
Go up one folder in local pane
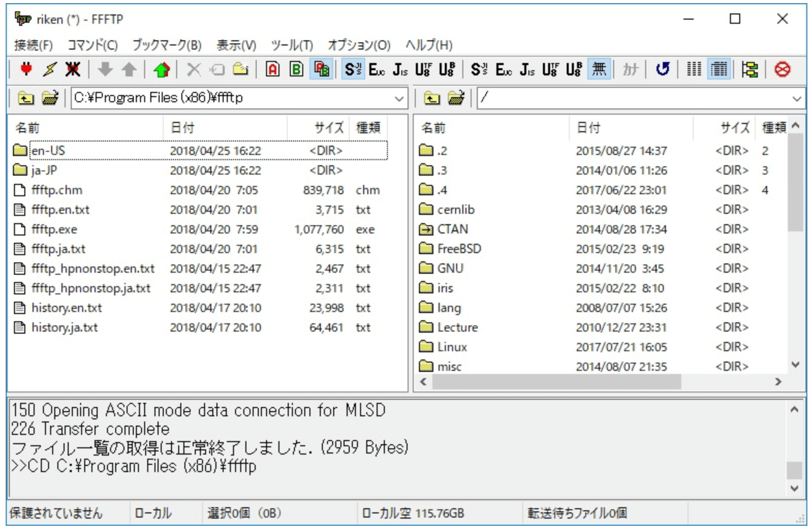coord(26,98)
